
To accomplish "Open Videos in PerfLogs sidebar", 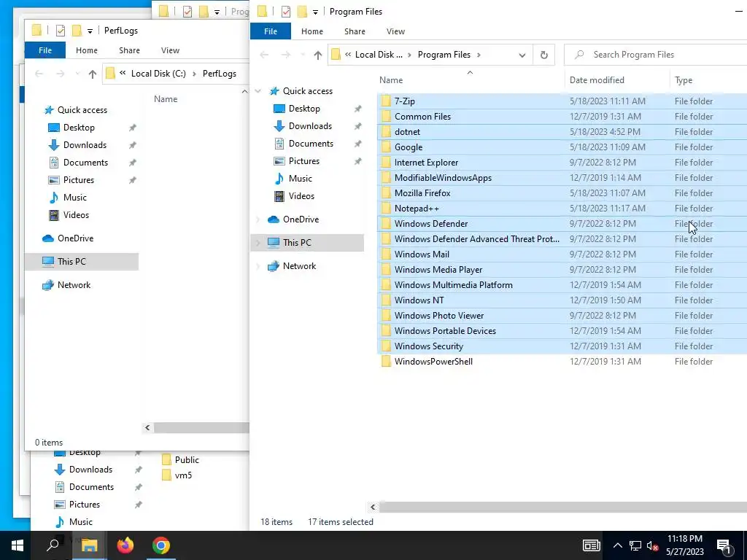I will (76, 215).
